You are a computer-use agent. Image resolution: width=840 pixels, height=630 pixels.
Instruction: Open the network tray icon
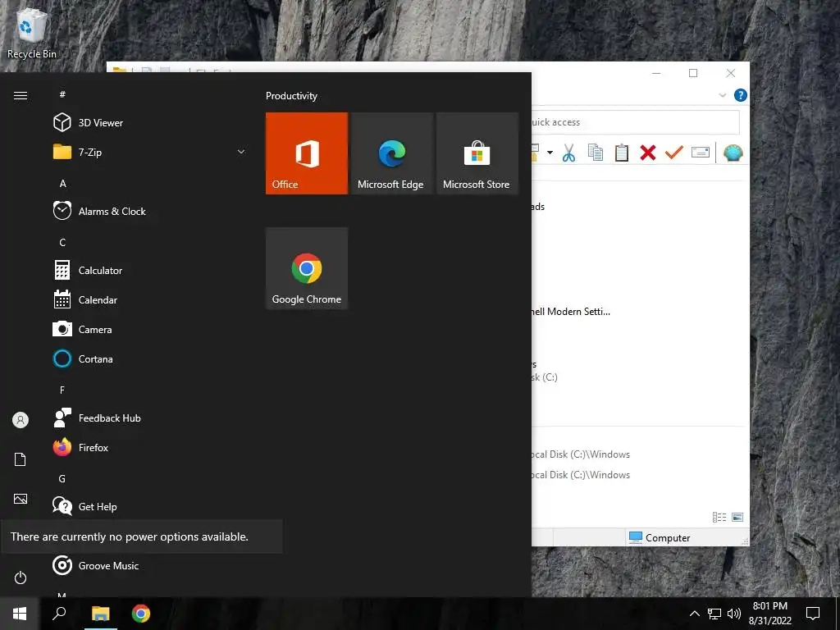(x=714, y=614)
